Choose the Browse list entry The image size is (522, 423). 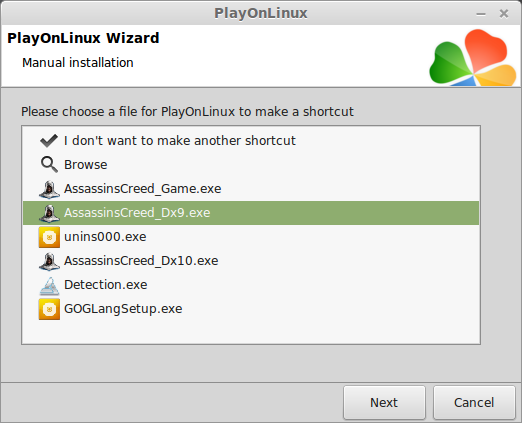coord(86,165)
